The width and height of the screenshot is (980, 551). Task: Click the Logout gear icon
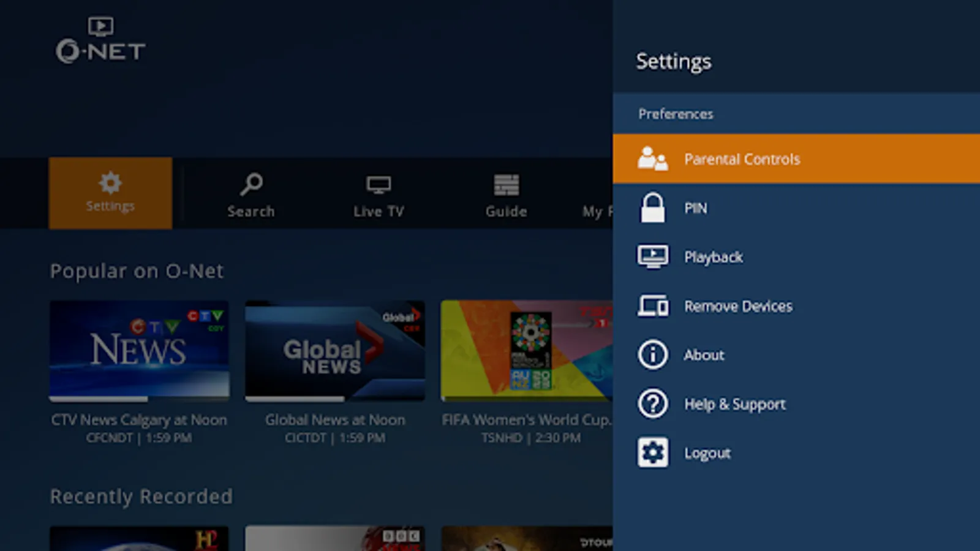click(x=652, y=452)
